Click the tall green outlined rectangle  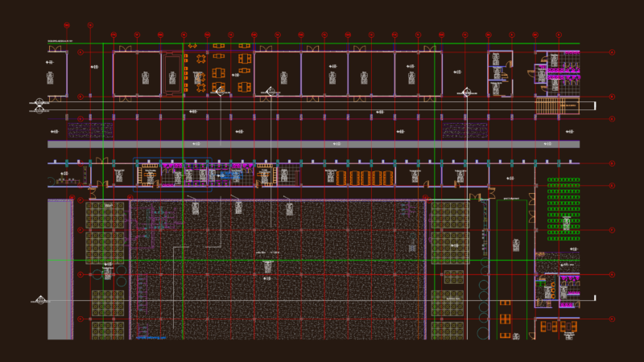pyautogui.click(x=512, y=269)
